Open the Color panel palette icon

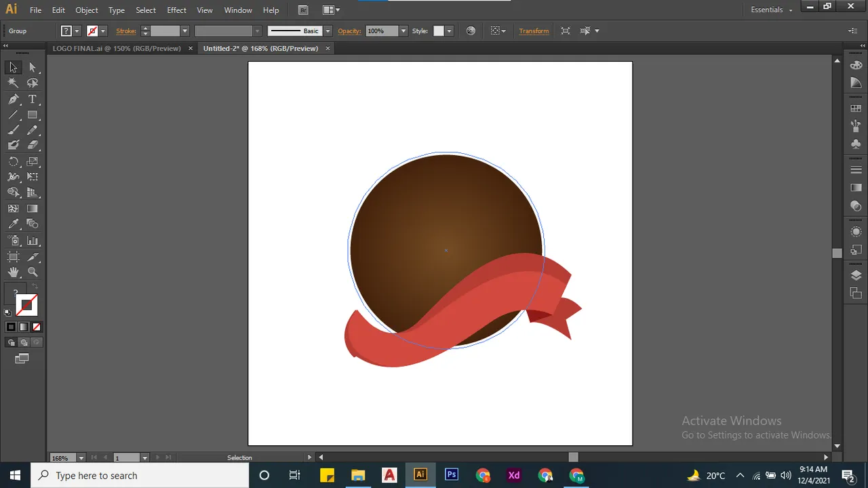pyautogui.click(x=856, y=64)
